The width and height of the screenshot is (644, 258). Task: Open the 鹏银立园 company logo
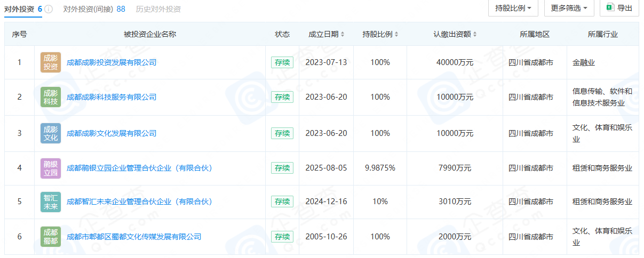(51, 168)
